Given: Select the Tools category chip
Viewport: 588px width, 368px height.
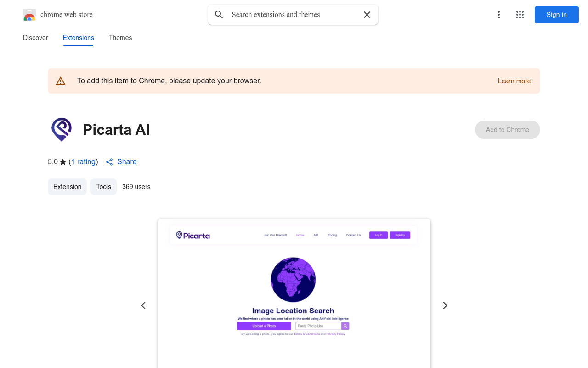Looking at the screenshot, I should (104, 187).
